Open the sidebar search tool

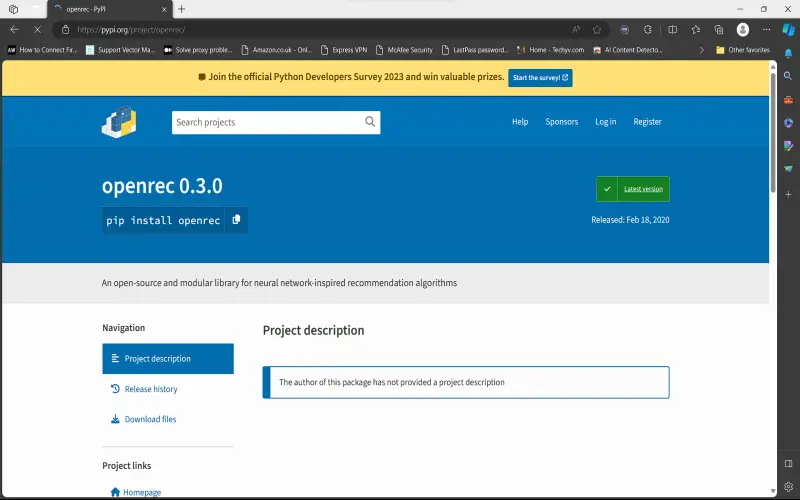(789, 76)
